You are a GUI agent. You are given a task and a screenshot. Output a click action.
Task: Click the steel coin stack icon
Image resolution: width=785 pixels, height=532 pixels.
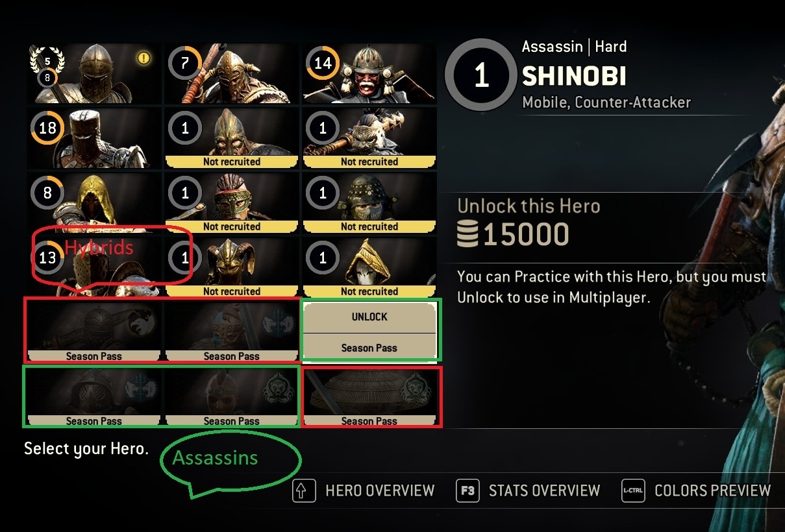467,235
